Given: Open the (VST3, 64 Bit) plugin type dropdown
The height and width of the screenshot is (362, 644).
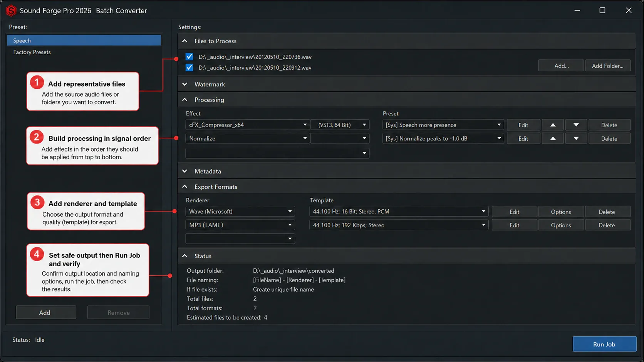Looking at the screenshot, I should (340, 125).
